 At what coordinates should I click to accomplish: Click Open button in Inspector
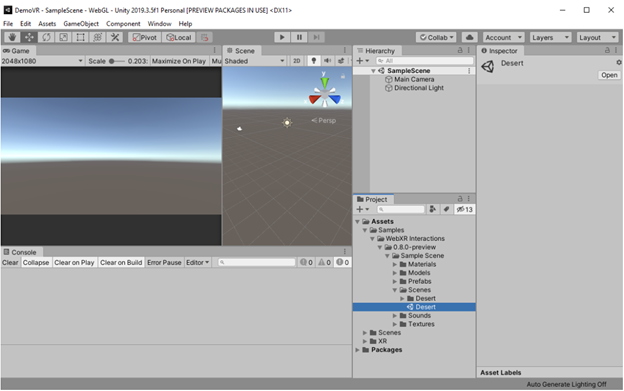coord(609,75)
